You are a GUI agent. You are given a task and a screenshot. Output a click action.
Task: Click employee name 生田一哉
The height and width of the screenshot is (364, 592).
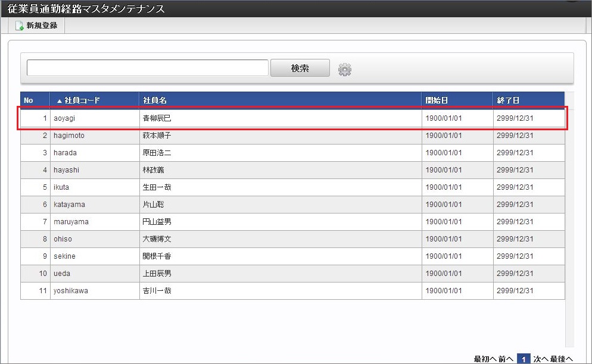157,187
